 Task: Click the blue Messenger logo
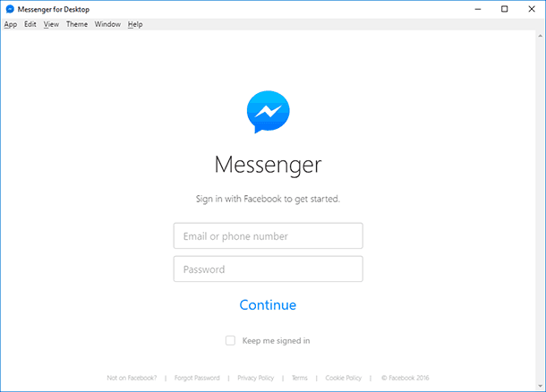(x=268, y=112)
